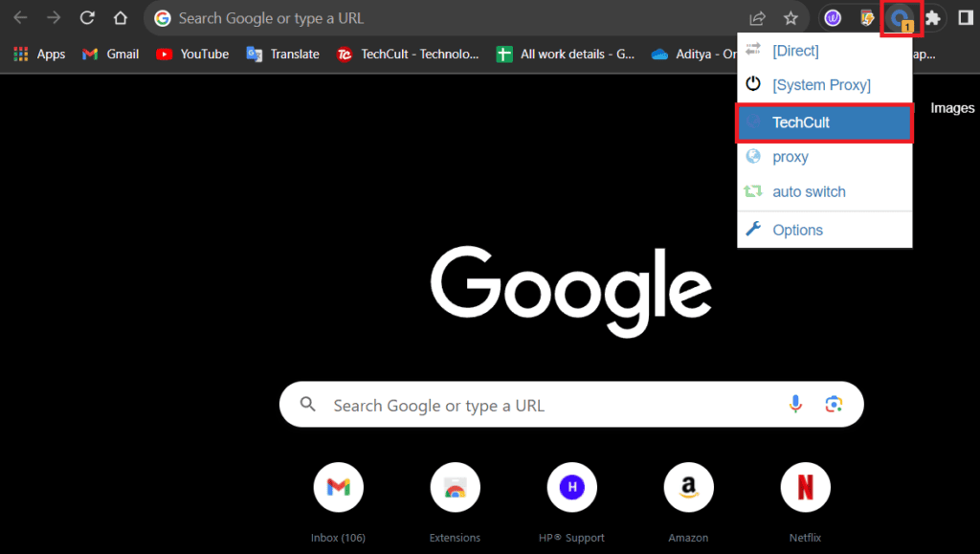Reload the page
Image resolution: width=980 pixels, height=554 pixels.
[87, 18]
